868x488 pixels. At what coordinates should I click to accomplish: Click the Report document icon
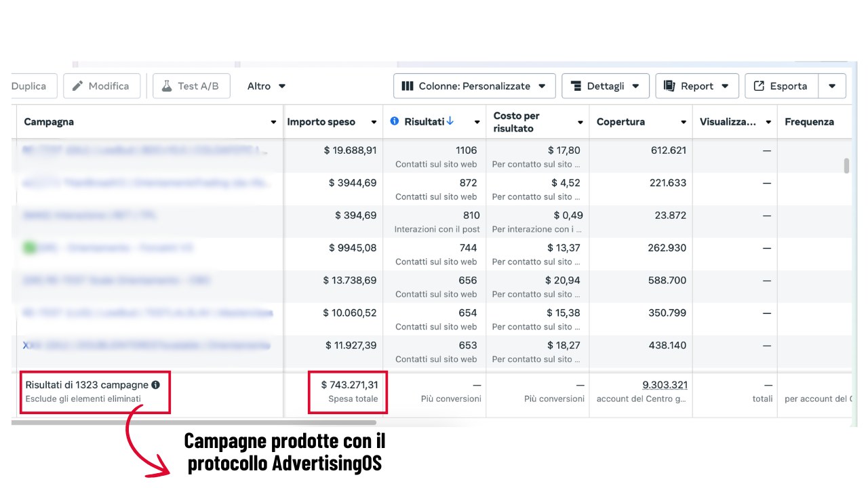669,86
